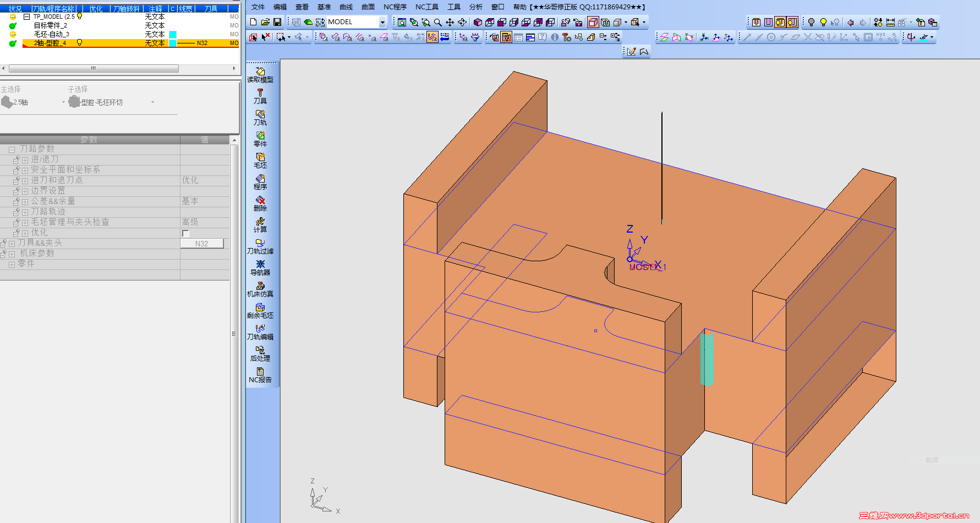The width and height of the screenshot is (980, 523).
Task: Click the cyan color swatch for 毛坯-自动_3
Action: (x=172, y=34)
